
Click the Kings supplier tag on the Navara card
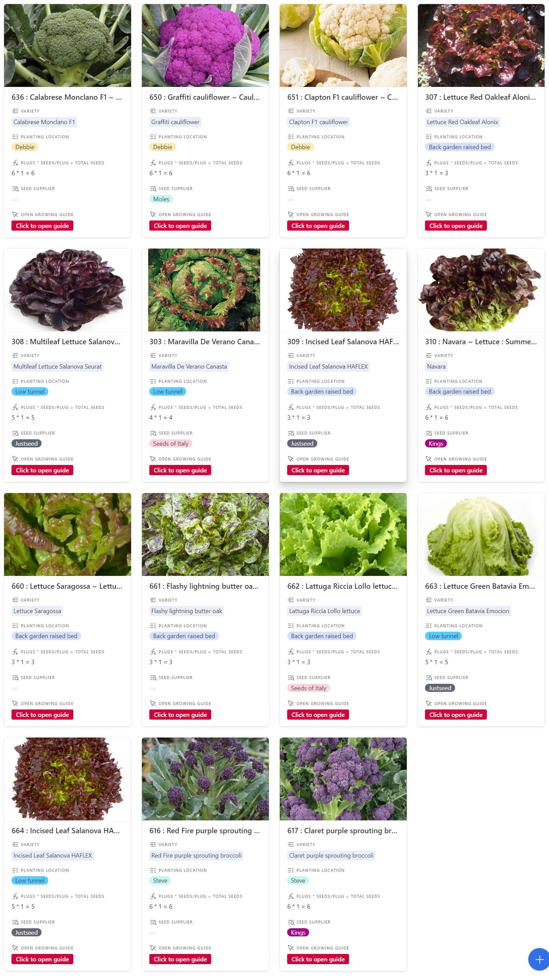436,444
